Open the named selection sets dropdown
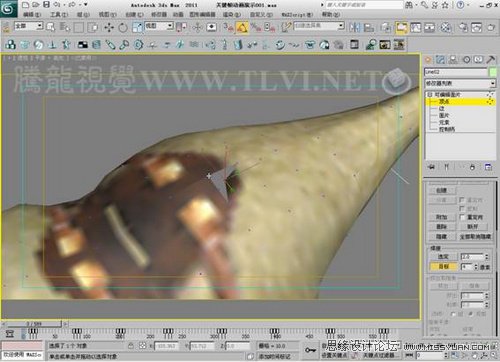This screenshot has width=500, height=362. [x=318, y=26]
